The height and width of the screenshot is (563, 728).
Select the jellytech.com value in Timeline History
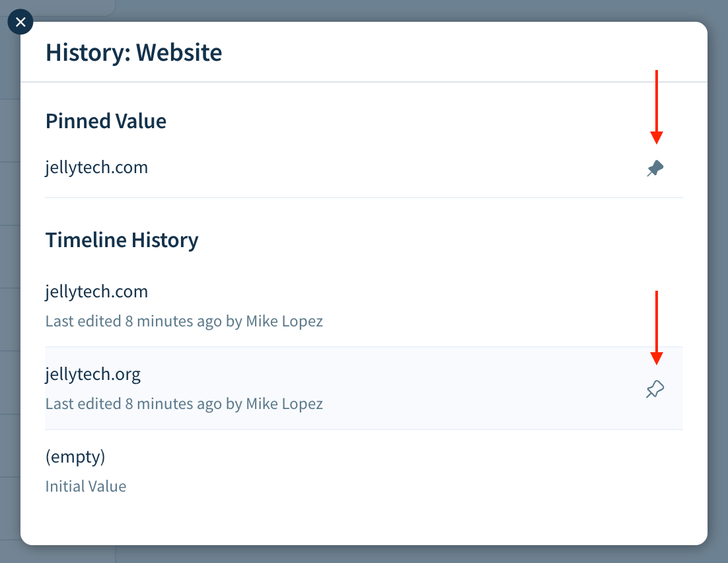coord(96,291)
